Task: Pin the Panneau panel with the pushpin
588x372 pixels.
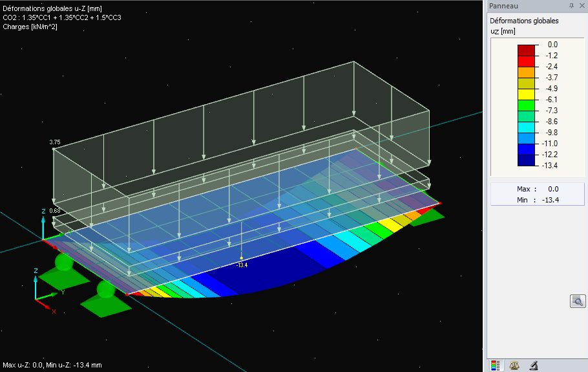Action: click(571, 6)
